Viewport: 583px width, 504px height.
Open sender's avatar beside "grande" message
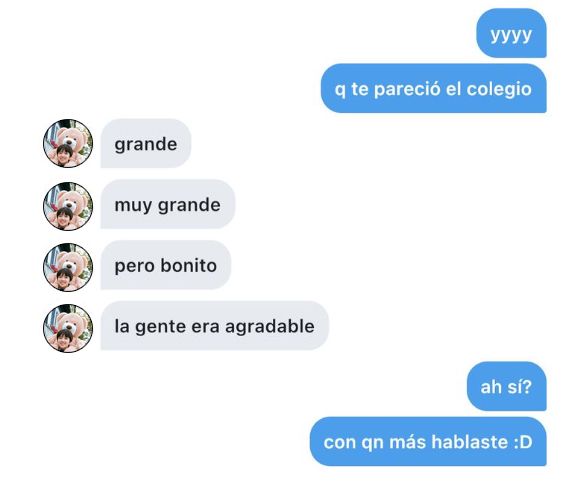68,143
